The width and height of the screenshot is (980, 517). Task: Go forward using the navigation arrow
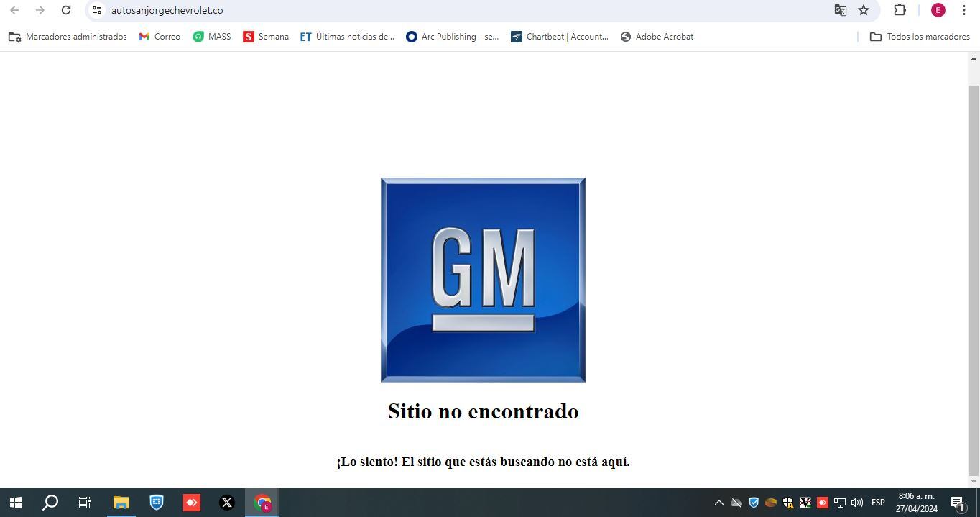pyautogui.click(x=40, y=10)
